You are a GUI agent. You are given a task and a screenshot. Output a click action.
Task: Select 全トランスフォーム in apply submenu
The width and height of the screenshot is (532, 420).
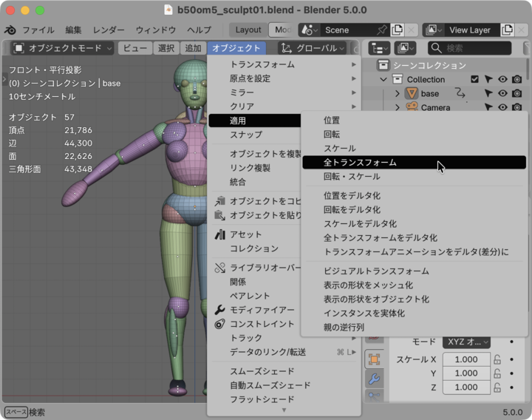coord(414,162)
